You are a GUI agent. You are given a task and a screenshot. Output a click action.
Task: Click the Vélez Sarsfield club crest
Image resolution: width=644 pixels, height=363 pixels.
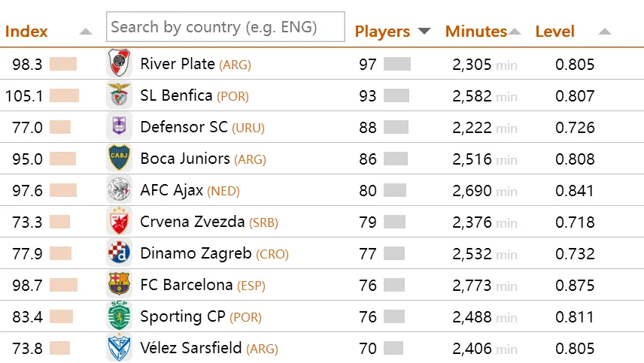[x=119, y=348]
